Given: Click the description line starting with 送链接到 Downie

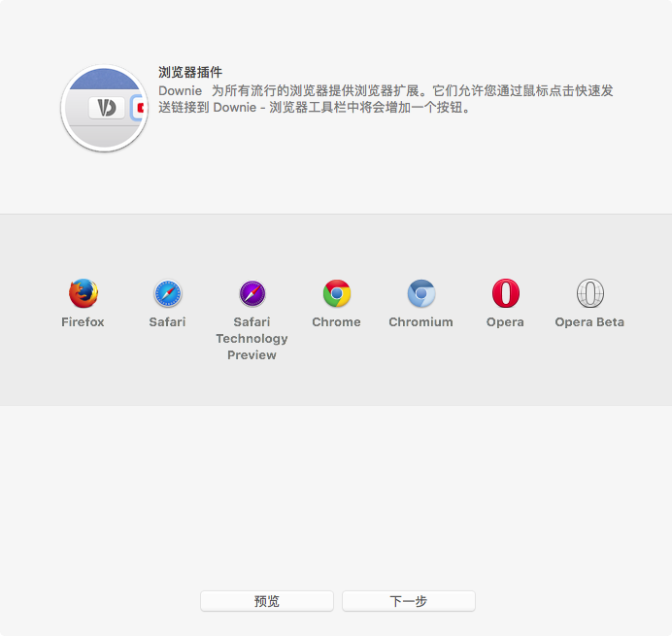Looking at the screenshot, I should click(x=315, y=107).
